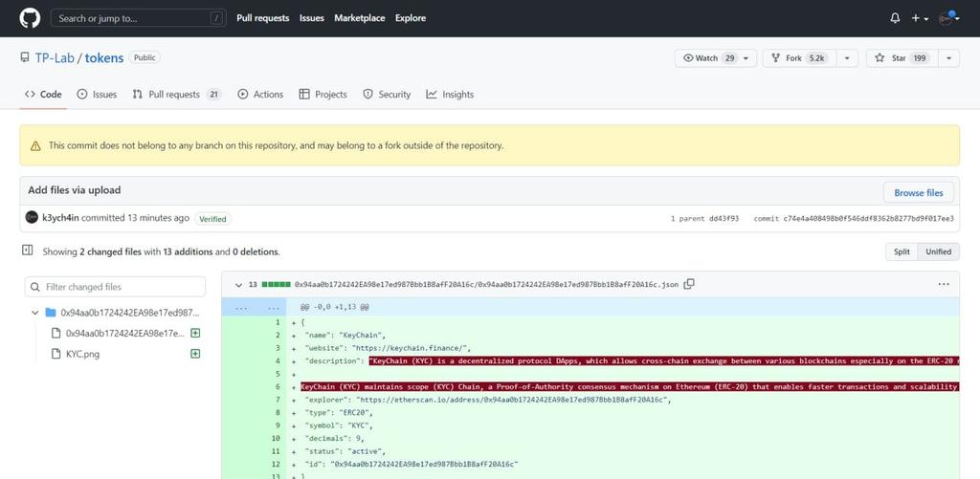The height and width of the screenshot is (479, 980).
Task: Open the notifications bell
Action: click(895, 18)
